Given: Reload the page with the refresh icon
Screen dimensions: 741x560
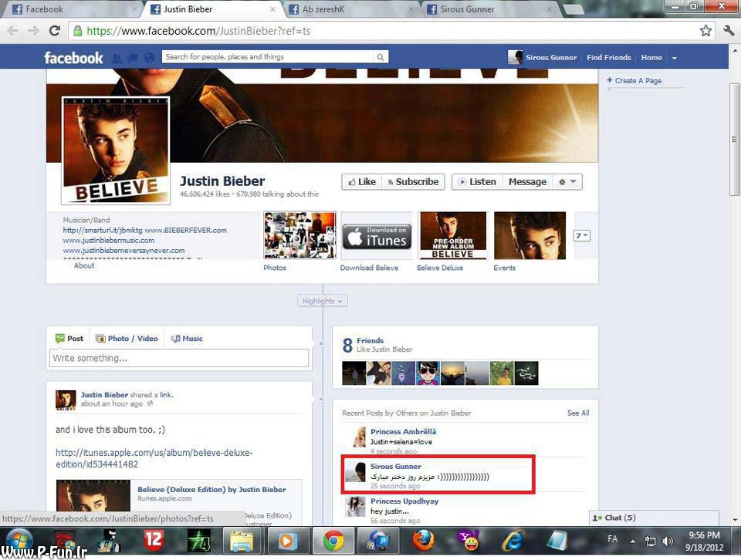Looking at the screenshot, I should [x=55, y=31].
